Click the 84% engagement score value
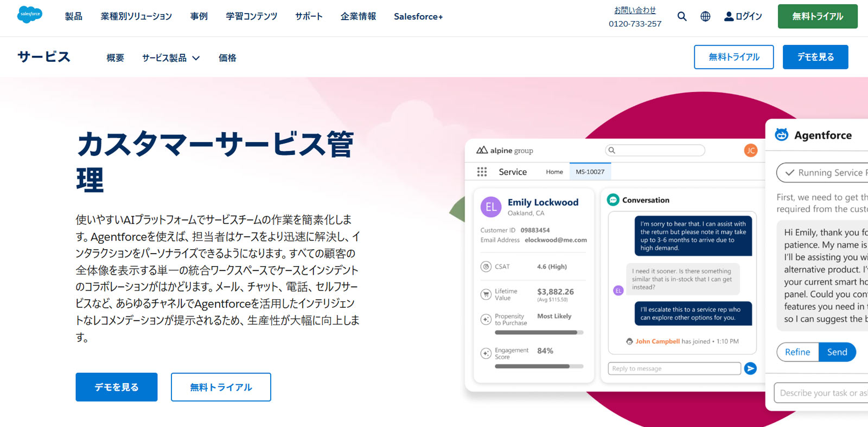This screenshot has width=868, height=427. pos(545,351)
